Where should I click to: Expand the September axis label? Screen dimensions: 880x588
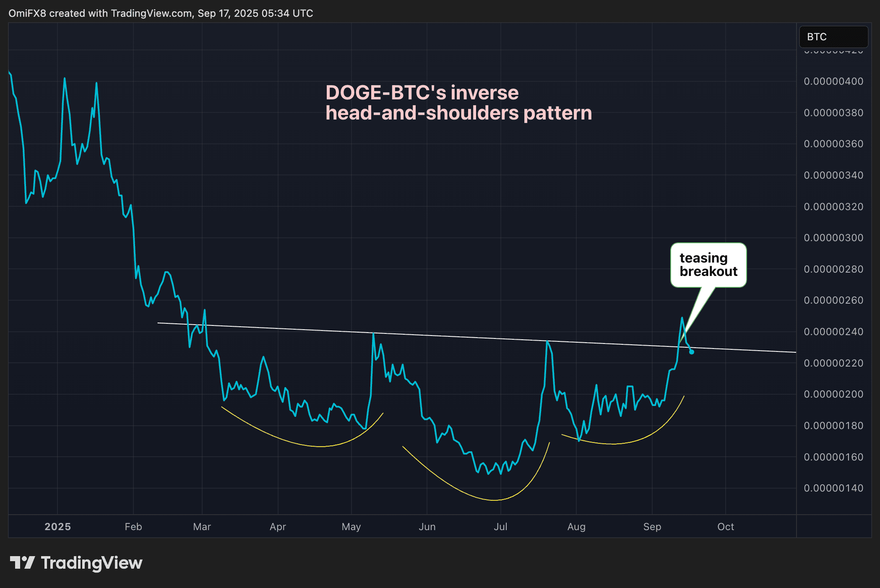[652, 526]
